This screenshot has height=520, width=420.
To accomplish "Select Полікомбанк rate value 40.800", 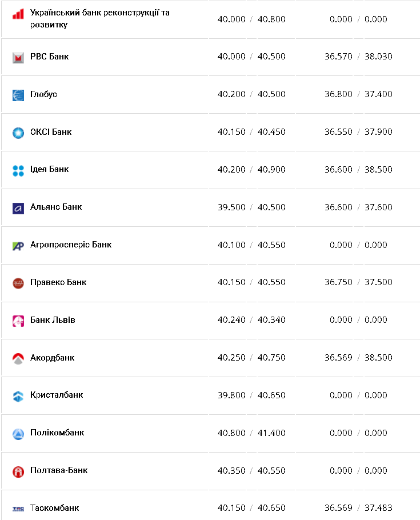I will click(x=231, y=433).
